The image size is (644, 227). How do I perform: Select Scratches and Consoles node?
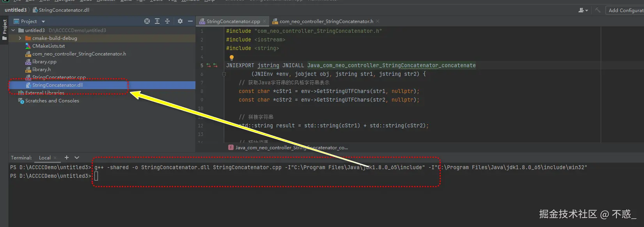pos(52,100)
